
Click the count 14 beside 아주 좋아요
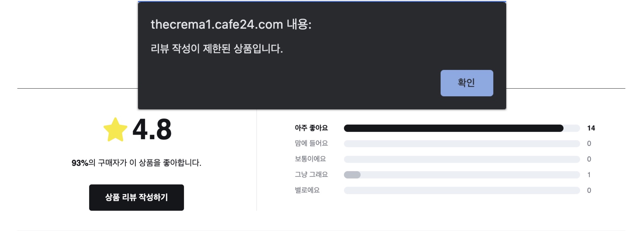(x=591, y=128)
